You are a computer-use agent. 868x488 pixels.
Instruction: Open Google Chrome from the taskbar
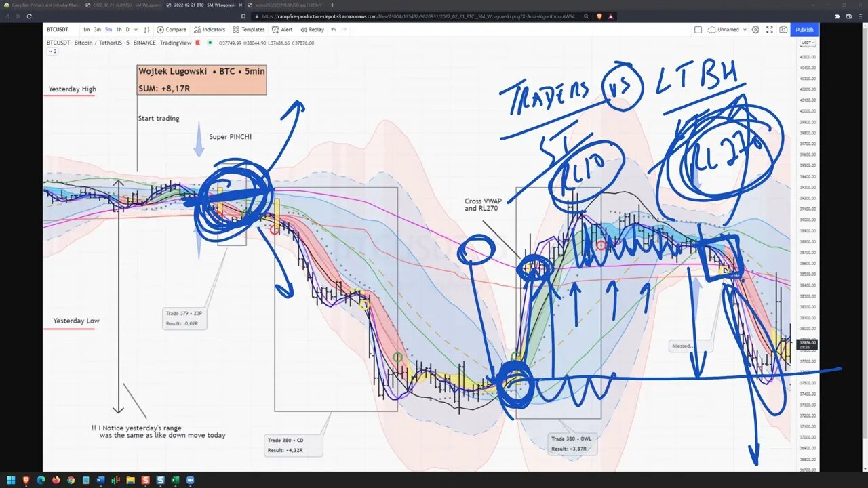71,480
